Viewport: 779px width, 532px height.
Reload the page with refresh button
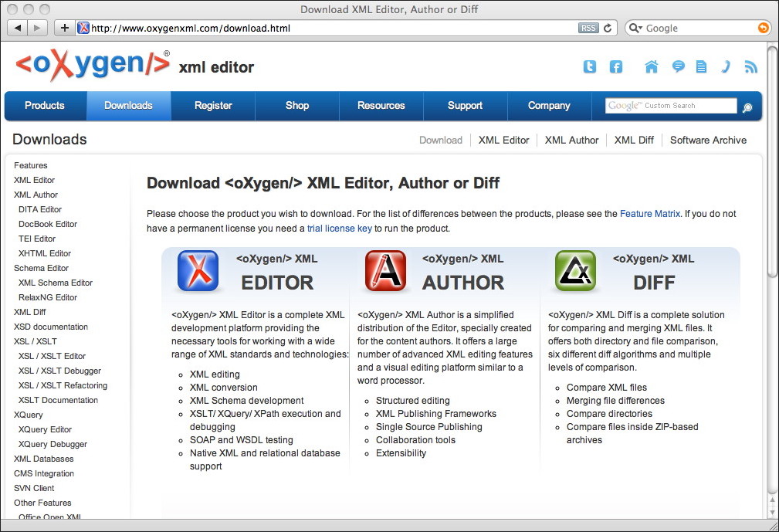pyautogui.click(x=608, y=28)
